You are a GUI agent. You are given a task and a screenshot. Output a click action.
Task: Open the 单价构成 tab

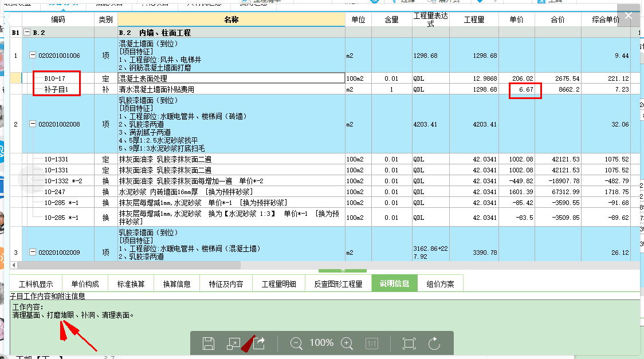point(85,284)
